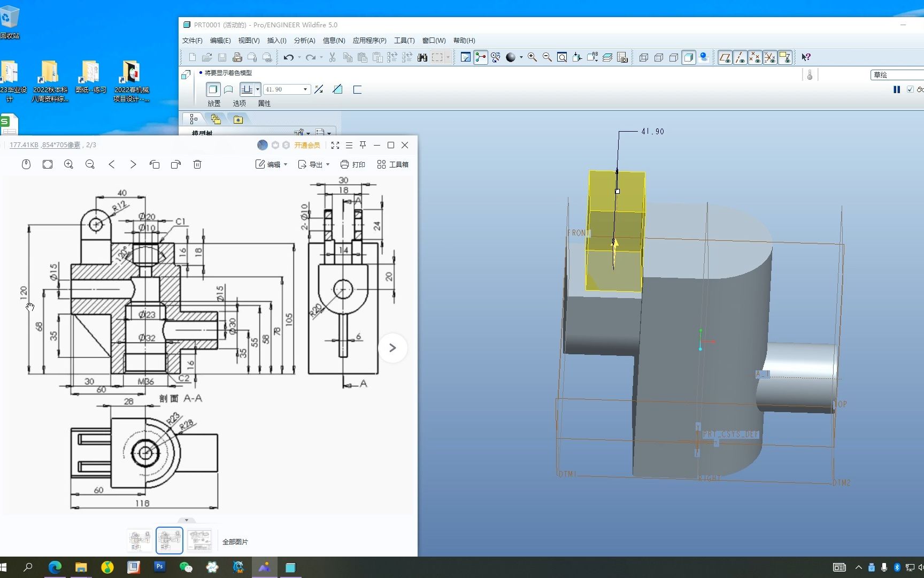Toggle the preview checkbox beside glasses icon
Image resolution: width=924 pixels, height=578 pixels.
910,89
